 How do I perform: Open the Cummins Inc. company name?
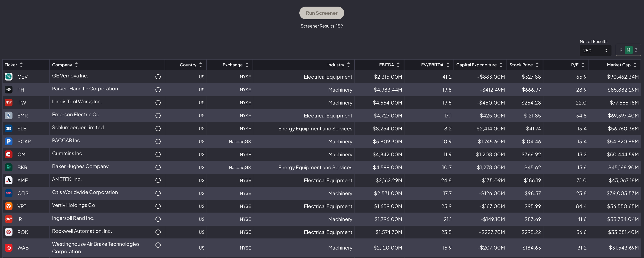pyautogui.click(x=68, y=153)
